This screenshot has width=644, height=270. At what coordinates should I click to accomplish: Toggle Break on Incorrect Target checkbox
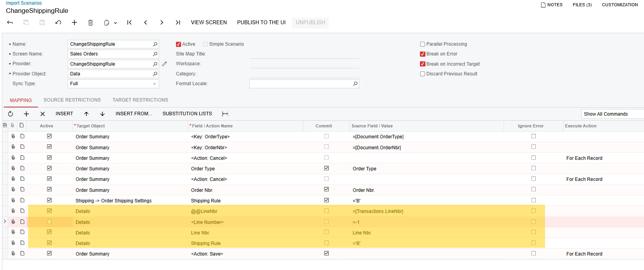pyautogui.click(x=422, y=64)
